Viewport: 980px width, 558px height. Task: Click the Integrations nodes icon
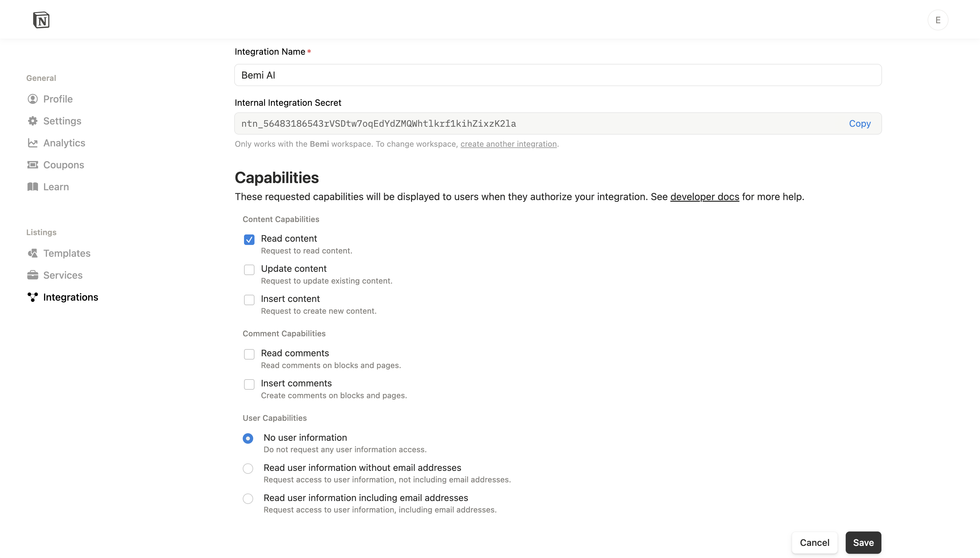tap(32, 297)
